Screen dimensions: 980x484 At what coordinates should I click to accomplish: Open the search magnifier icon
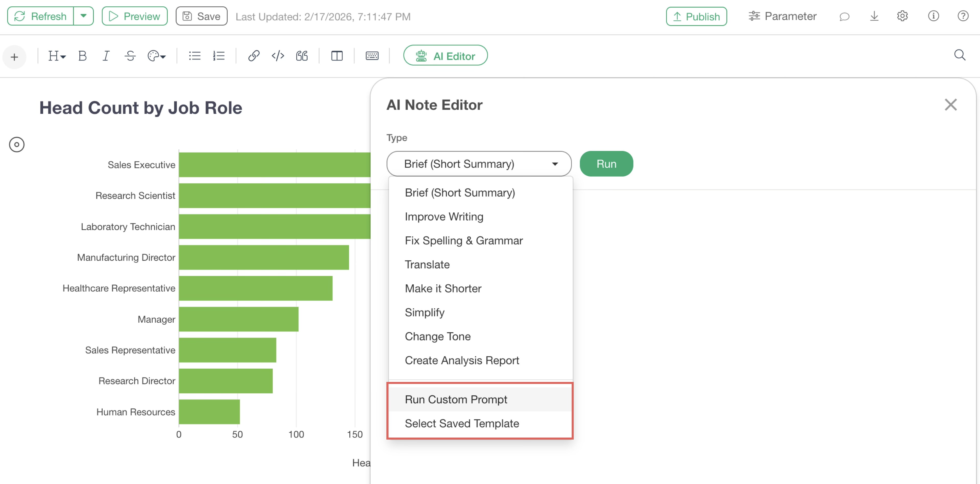(959, 55)
